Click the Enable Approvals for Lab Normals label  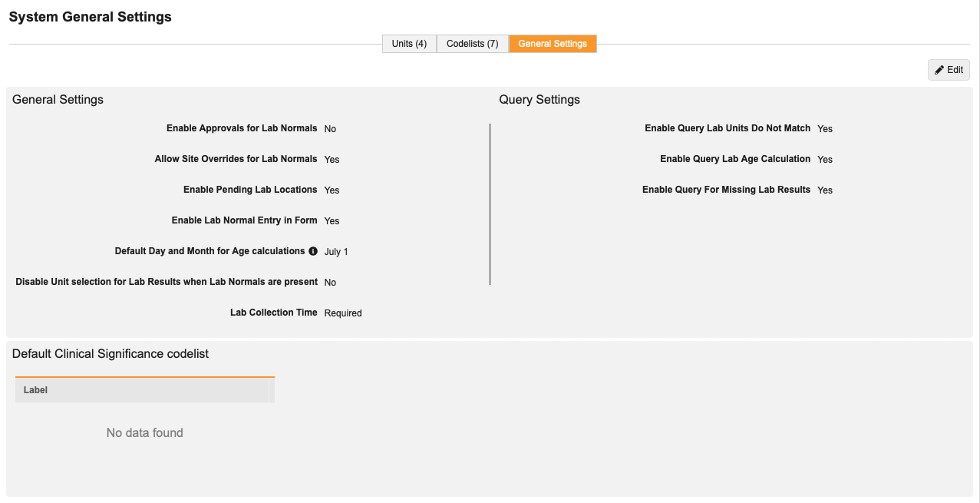[x=242, y=128]
